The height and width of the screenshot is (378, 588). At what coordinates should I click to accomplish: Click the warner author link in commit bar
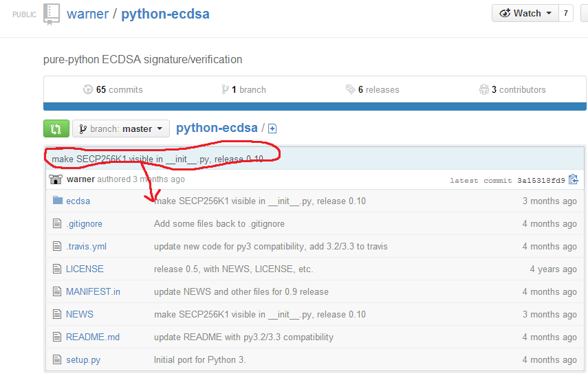(80, 179)
